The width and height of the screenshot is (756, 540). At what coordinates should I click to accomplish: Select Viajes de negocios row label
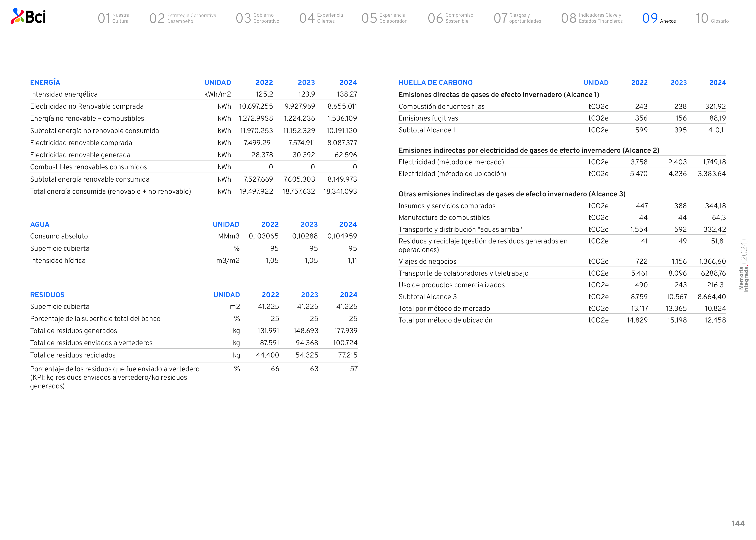coord(427,262)
